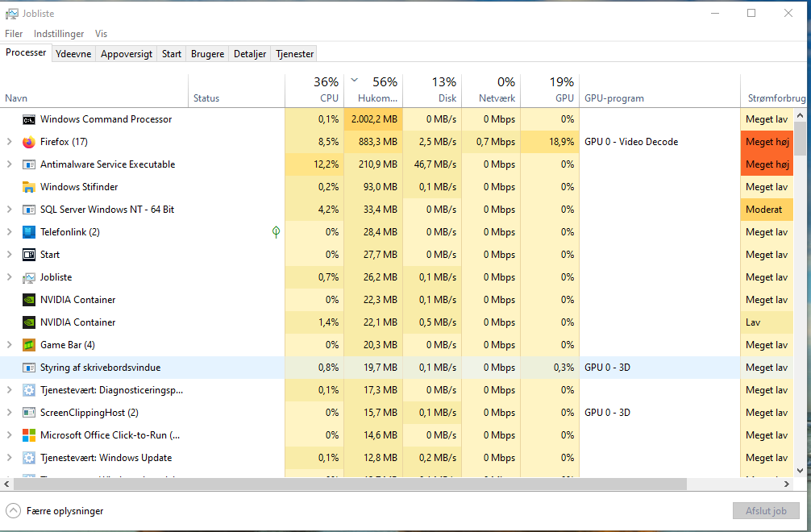Click the Jobliste process row icon

29,277
